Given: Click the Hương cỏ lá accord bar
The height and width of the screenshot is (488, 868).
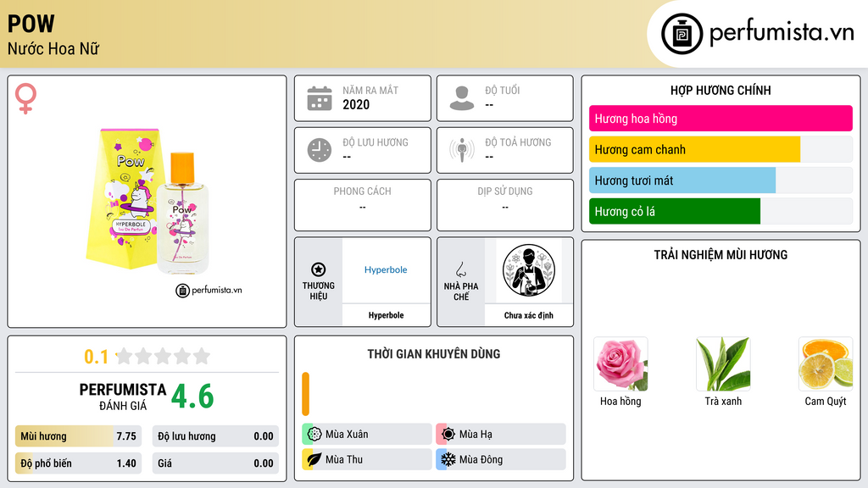Looking at the screenshot, I should pyautogui.click(x=721, y=211).
